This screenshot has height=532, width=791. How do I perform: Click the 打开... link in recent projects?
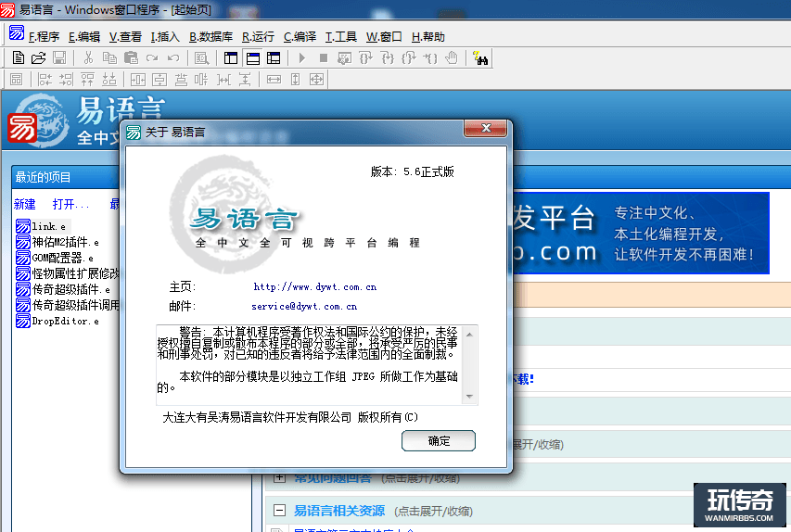tap(70, 204)
